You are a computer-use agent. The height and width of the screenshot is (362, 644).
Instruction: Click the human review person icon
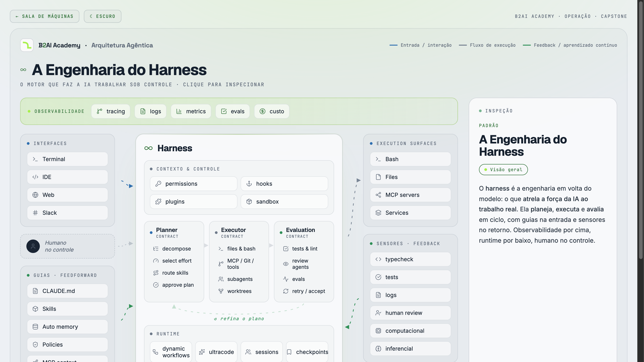[378, 313]
